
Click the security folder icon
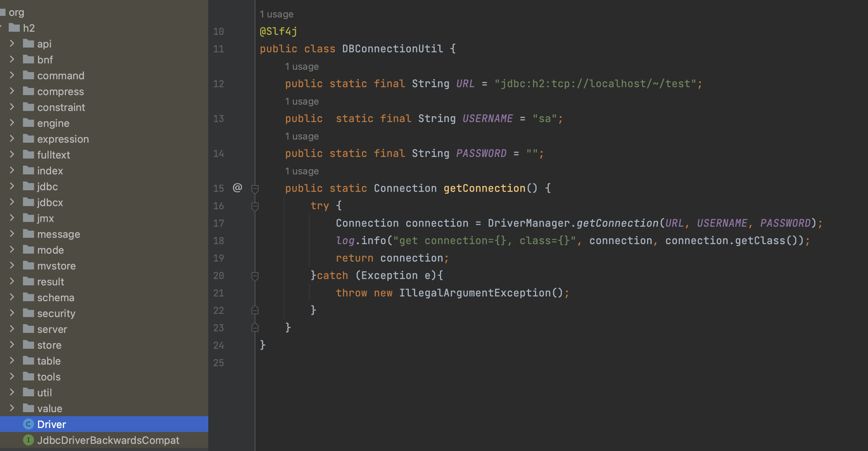[x=29, y=313]
